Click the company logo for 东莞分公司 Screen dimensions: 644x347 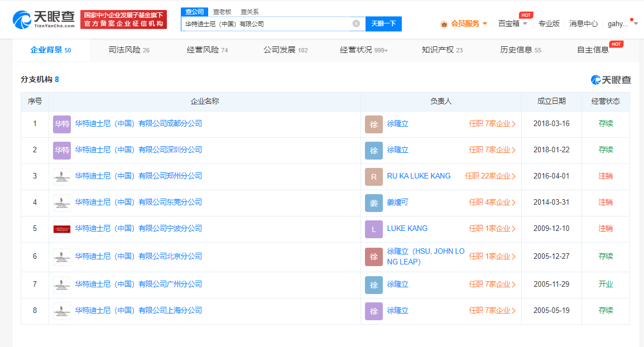click(62, 203)
